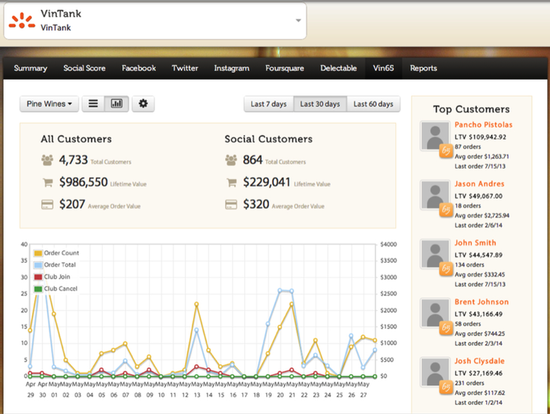This screenshot has width=550, height=414.
Task: Click Josh Clysdale avatar thumbnail
Action: 435,373
